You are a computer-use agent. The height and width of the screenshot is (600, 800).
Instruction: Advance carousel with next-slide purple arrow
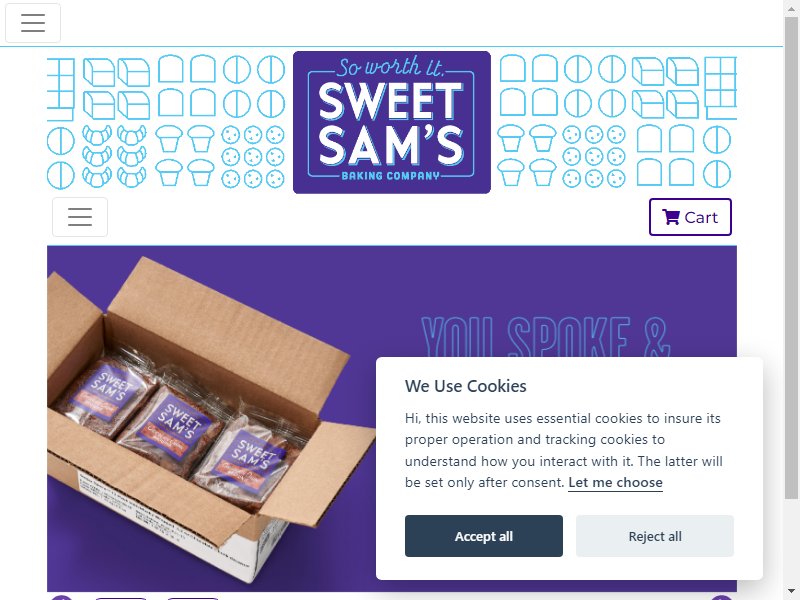[721, 597]
